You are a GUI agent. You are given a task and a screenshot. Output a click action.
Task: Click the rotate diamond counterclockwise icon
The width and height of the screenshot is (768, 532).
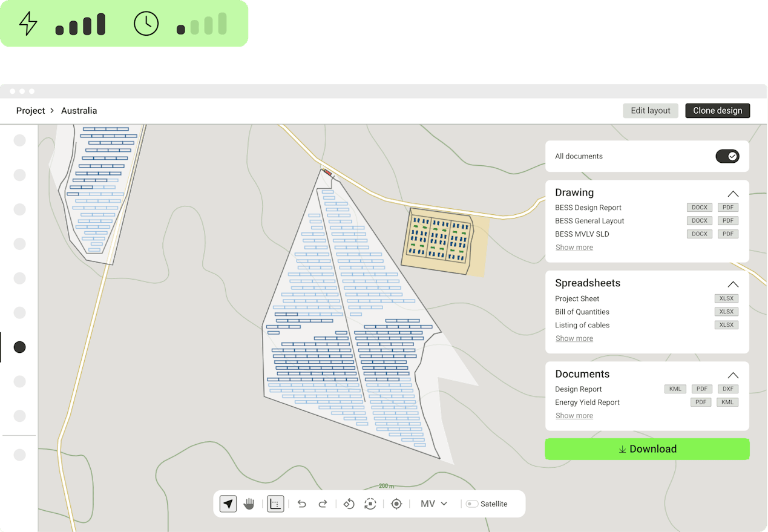349,504
